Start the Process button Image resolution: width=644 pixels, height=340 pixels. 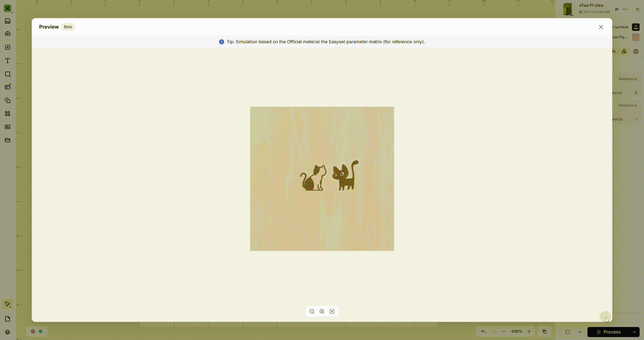609,332
